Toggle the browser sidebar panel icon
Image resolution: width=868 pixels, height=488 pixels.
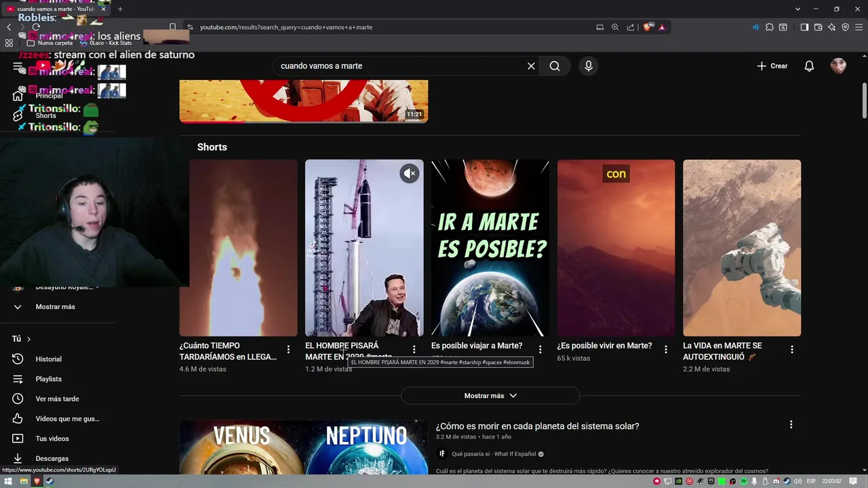[804, 27]
